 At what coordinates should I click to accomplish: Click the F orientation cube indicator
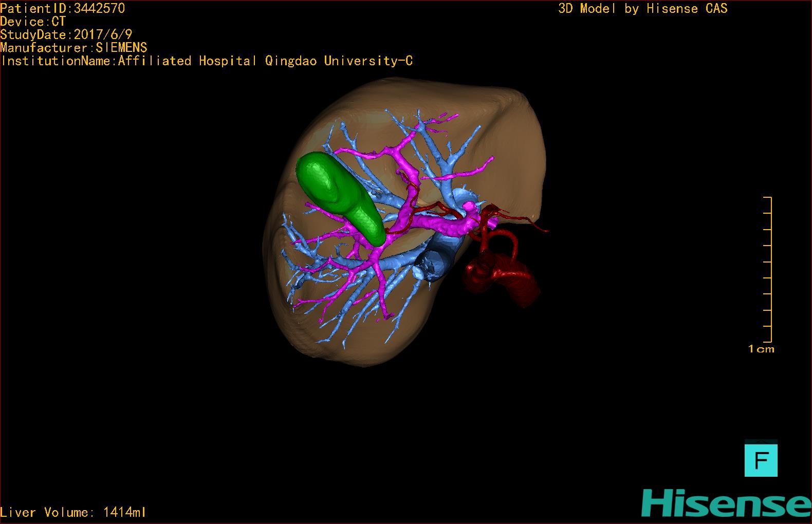(761, 459)
